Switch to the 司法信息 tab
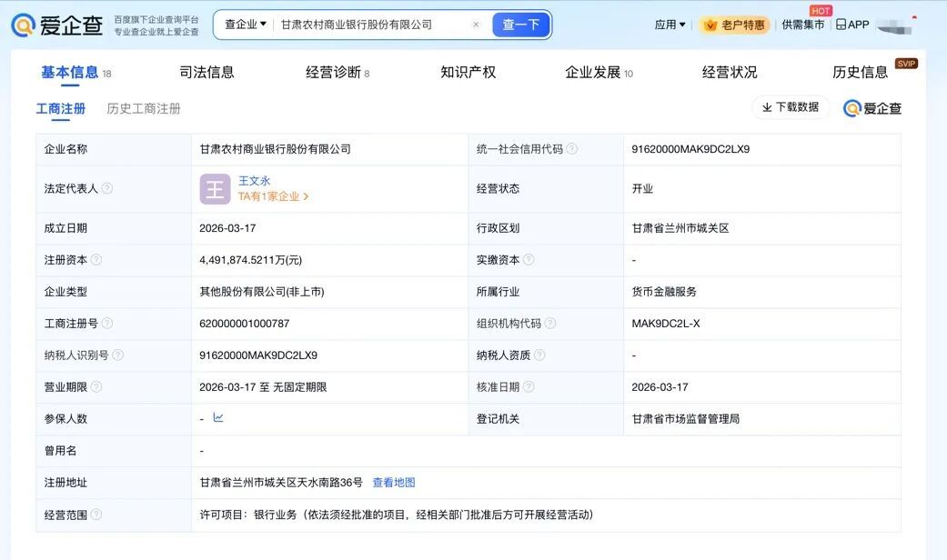This screenshot has height=560, width=947. [207, 73]
